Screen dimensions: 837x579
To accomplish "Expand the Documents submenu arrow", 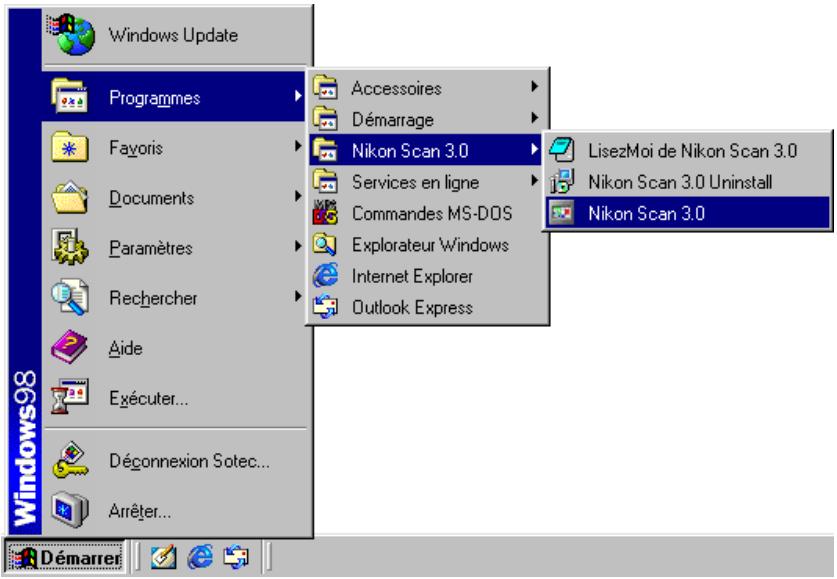I will [x=298, y=196].
